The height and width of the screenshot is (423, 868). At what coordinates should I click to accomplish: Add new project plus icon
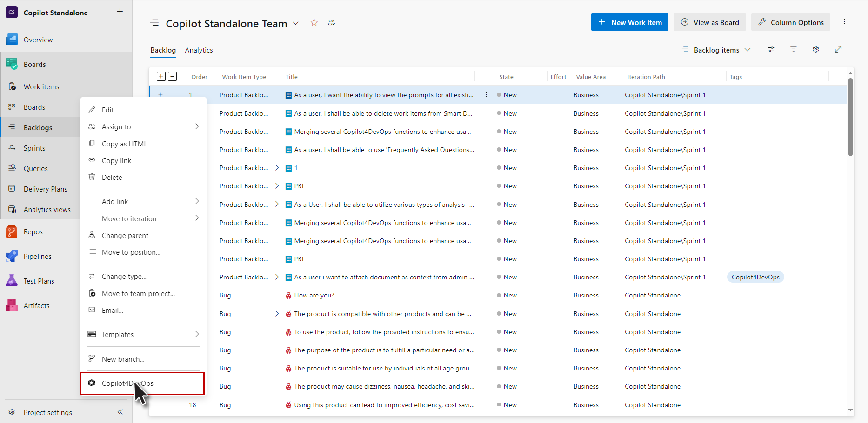[x=120, y=12]
